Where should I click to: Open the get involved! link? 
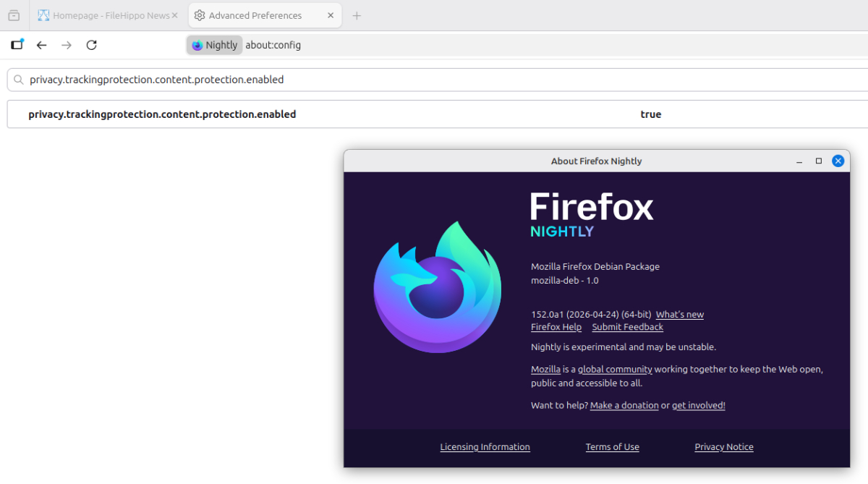click(698, 405)
